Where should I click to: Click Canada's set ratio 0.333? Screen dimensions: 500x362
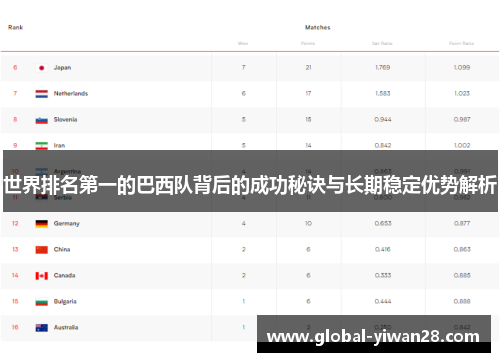[x=383, y=275]
